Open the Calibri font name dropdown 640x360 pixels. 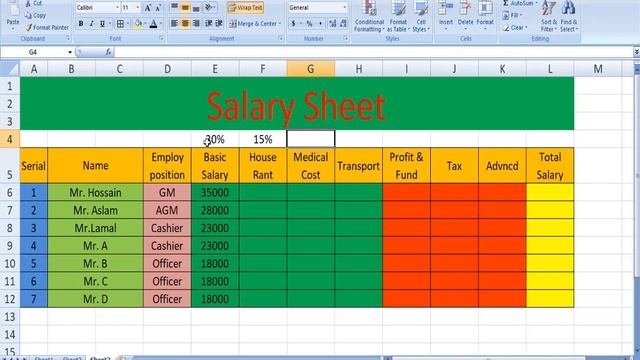pyautogui.click(x=118, y=8)
